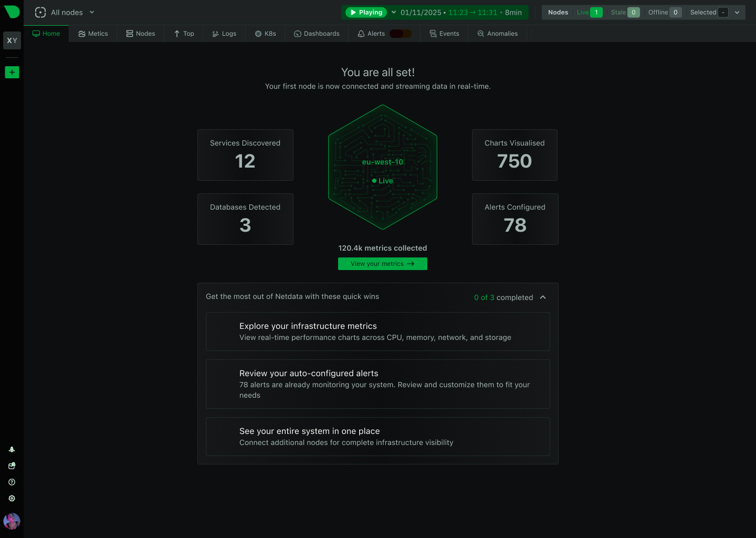
Task: Open the Events tab
Action: tap(444, 33)
